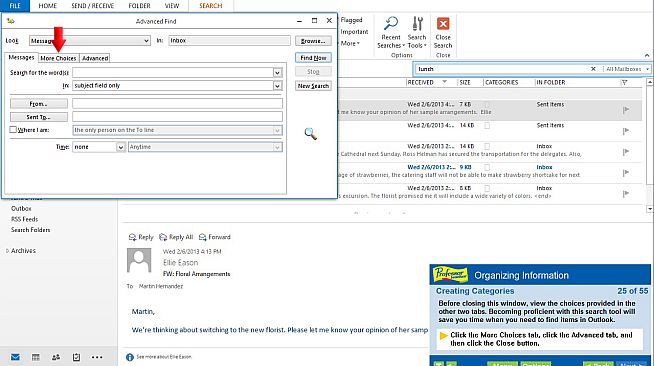Viewport: 654px width, 366px height.
Task: Select Search Folders in the folder pane
Action: [x=30, y=230]
